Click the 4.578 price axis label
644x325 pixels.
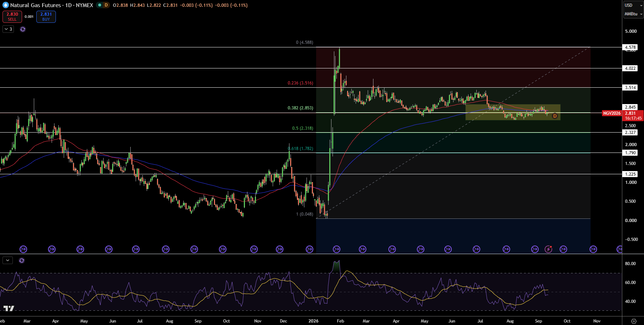pyautogui.click(x=630, y=47)
